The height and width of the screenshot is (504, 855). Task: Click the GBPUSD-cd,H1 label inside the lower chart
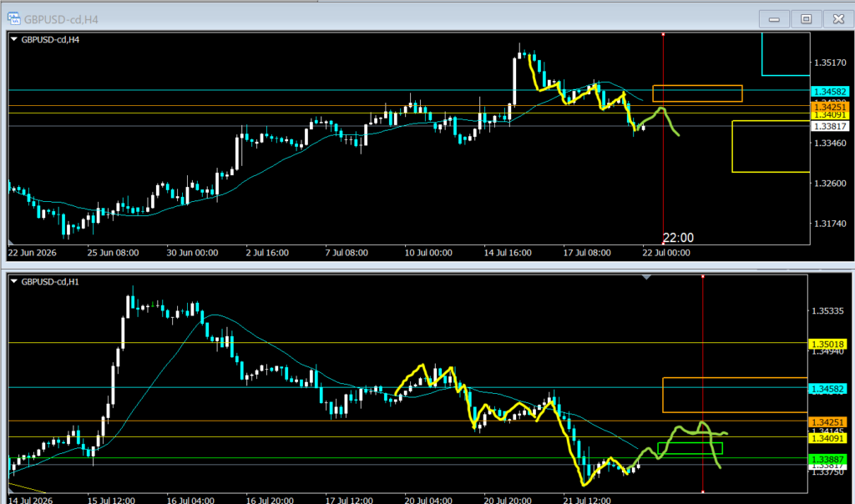(50, 282)
